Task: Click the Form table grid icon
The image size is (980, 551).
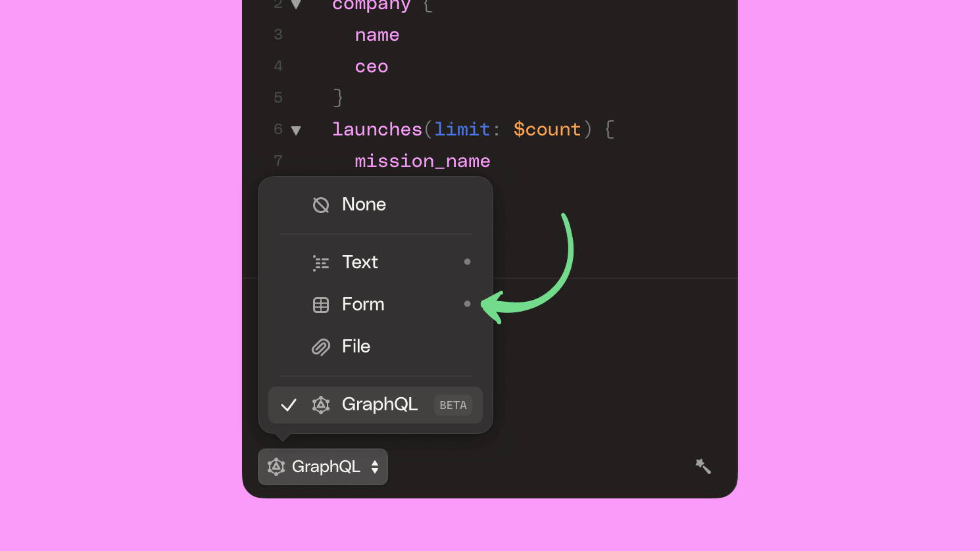Action: (x=321, y=305)
